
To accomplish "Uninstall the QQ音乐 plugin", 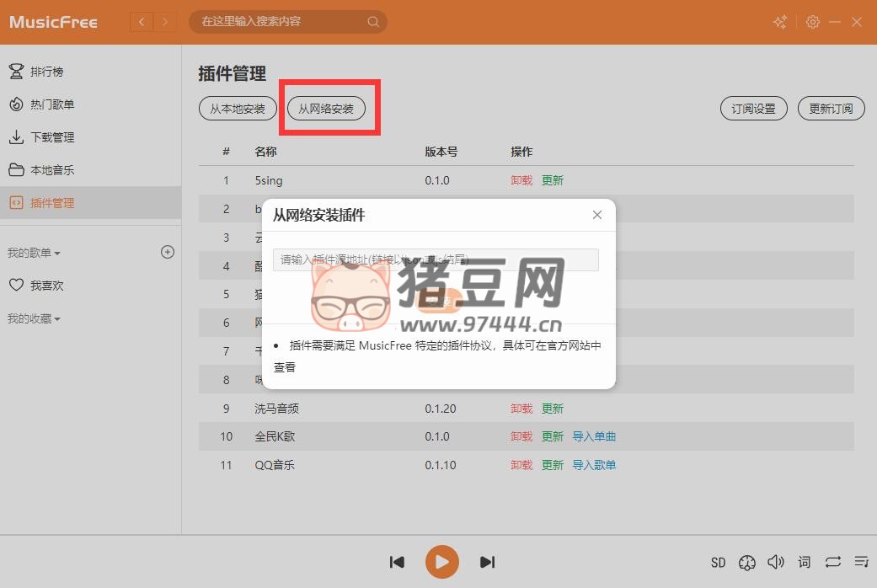I will (521, 465).
